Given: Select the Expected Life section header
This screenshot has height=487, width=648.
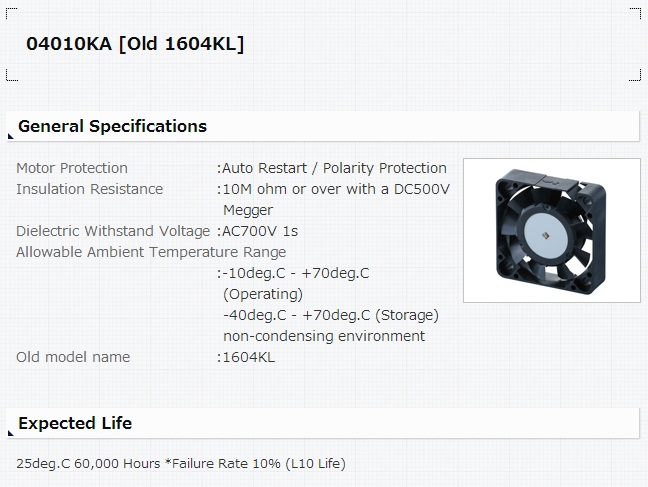Looking at the screenshot, I should [x=323, y=423].
